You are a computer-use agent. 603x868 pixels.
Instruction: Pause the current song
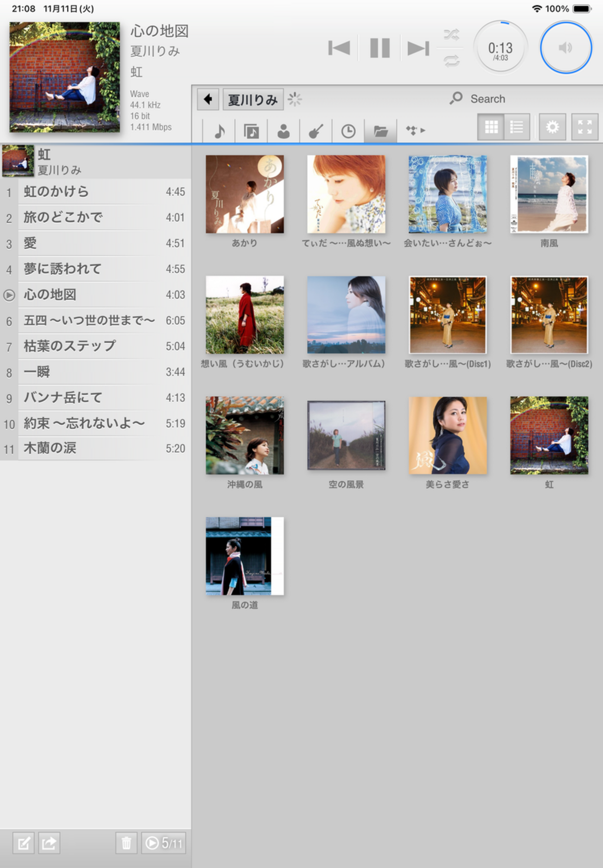tap(380, 48)
